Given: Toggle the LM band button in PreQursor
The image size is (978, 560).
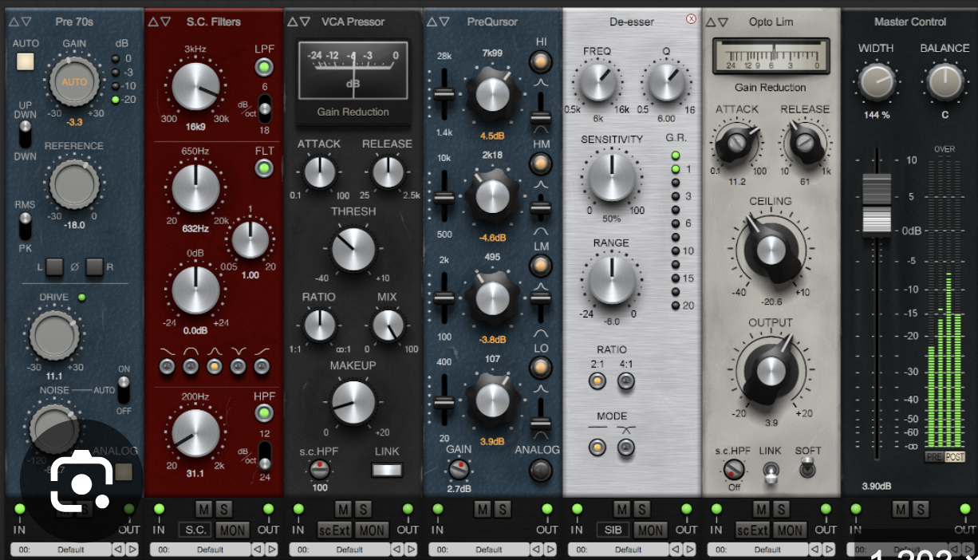Looking at the screenshot, I should (x=541, y=266).
